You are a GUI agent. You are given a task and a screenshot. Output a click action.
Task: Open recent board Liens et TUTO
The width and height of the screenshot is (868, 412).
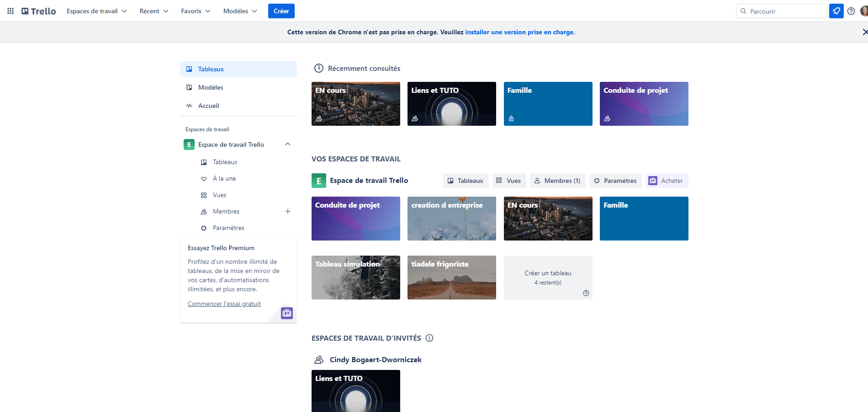click(452, 104)
